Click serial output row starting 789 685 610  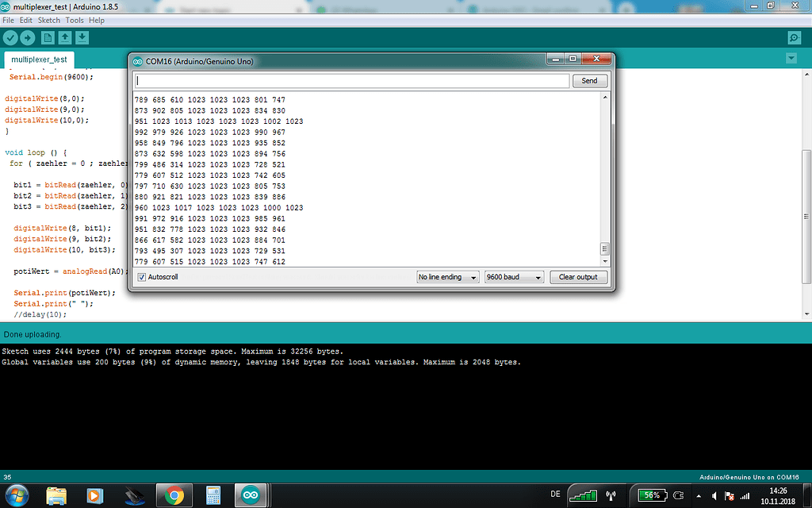pos(209,99)
